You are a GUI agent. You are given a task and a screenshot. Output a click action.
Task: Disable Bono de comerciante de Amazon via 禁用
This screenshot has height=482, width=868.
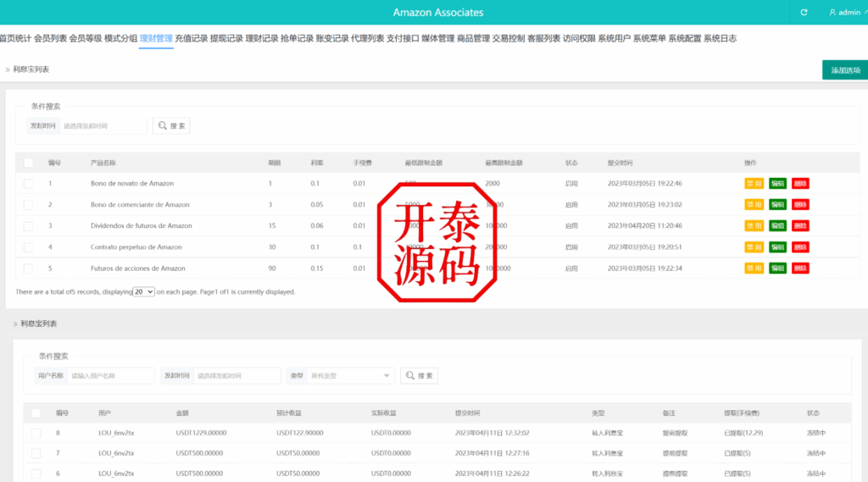tap(754, 205)
